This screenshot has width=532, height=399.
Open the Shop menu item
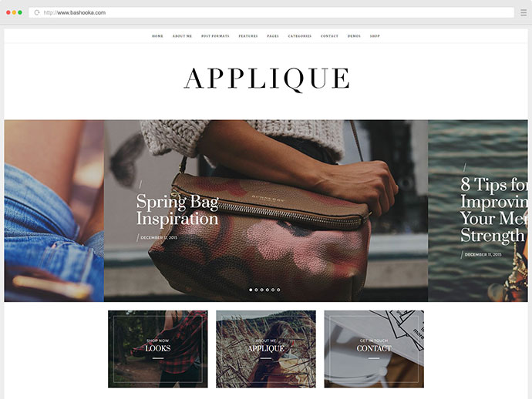tap(375, 36)
